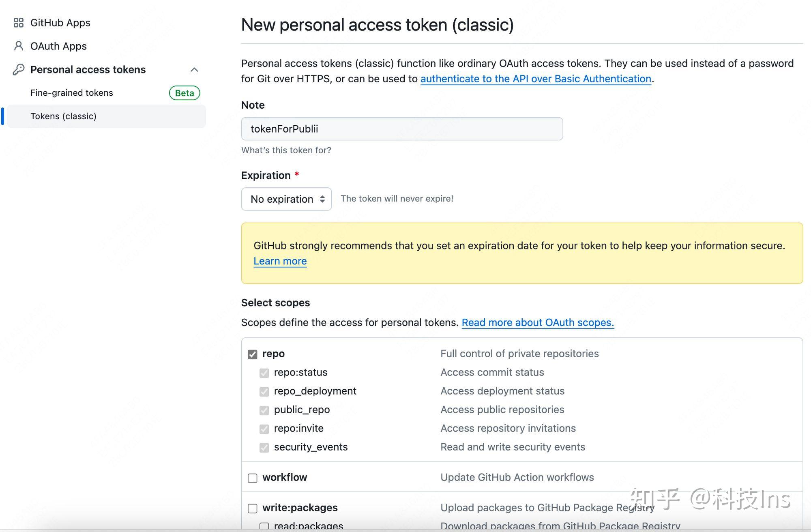Click Learn more in the yellow warning
Image resolution: width=811 pixels, height=532 pixels.
280,261
